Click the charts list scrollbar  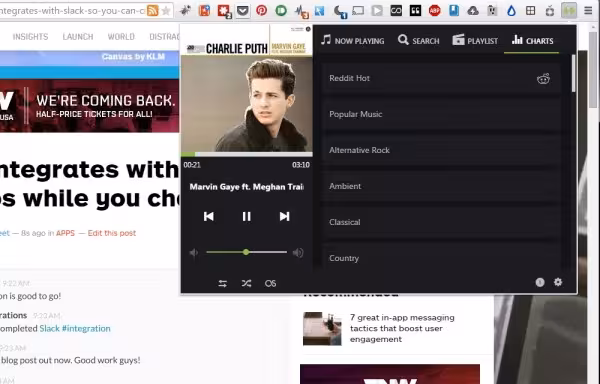(x=573, y=73)
